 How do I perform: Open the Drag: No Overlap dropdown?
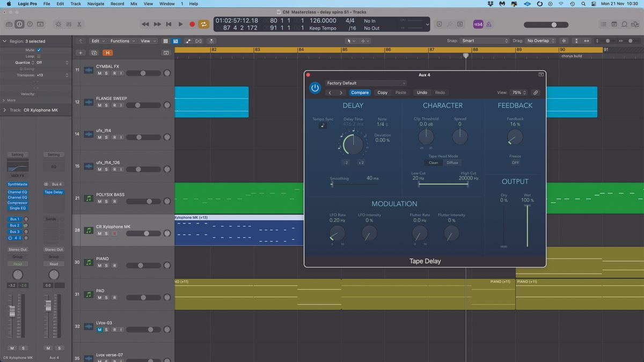coord(539,40)
